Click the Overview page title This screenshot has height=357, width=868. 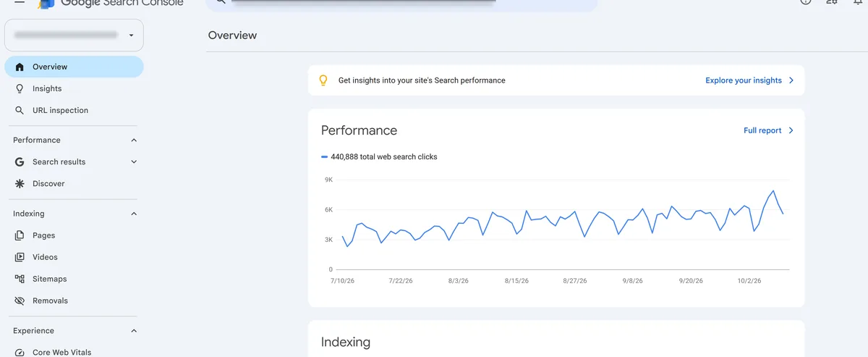pos(232,35)
